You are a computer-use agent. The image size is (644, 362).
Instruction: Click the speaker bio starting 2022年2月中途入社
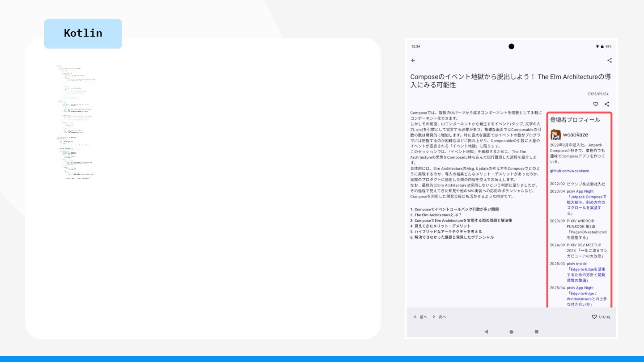pos(577,153)
